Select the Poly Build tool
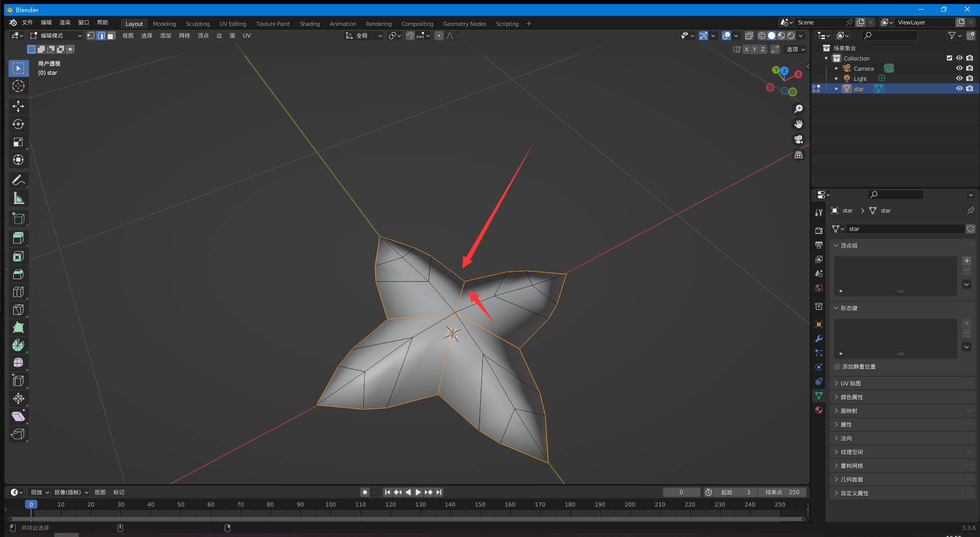The image size is (980, 537). (x=18, y=327)
